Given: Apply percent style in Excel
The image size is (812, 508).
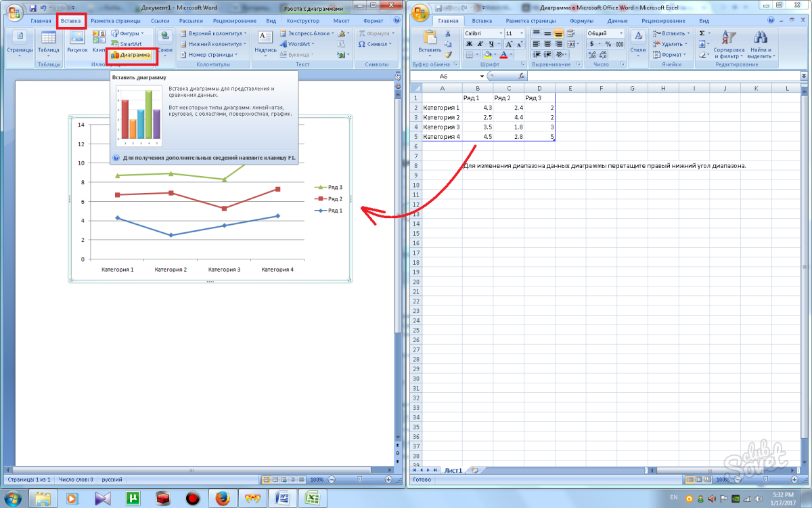Looking at the screenshot, I should tap(608, 44).
